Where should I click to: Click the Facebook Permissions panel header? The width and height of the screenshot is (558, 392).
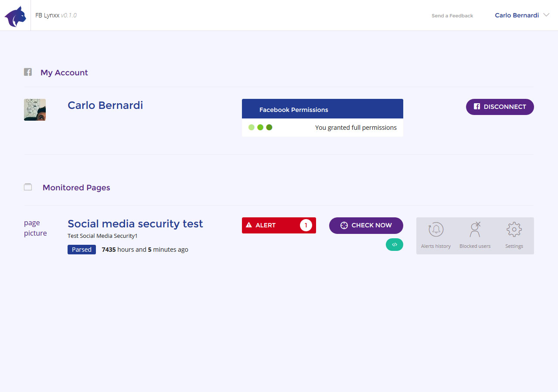(323, 109)
